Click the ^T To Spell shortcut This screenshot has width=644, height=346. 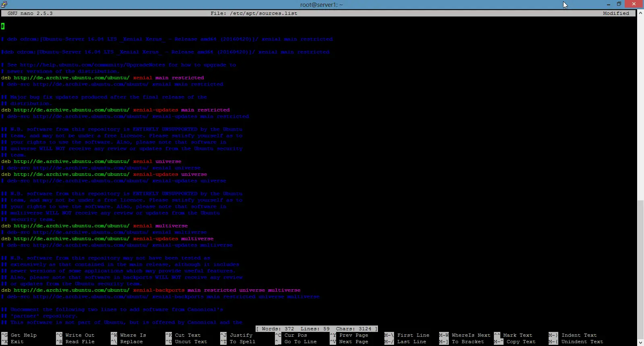[x=238, y=342]
